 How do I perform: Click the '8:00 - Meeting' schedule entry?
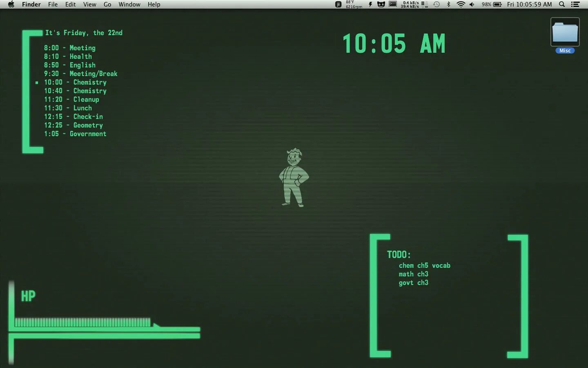[70, 48]
